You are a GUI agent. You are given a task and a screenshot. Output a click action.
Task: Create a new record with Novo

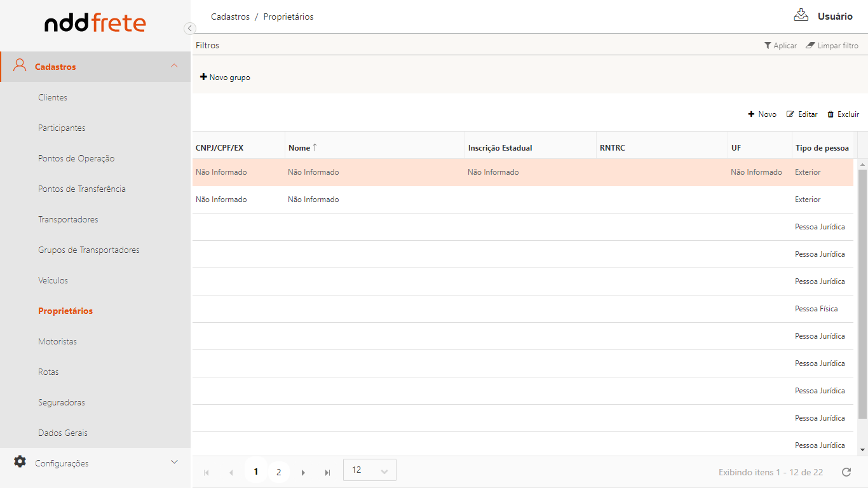click(762, 114)
